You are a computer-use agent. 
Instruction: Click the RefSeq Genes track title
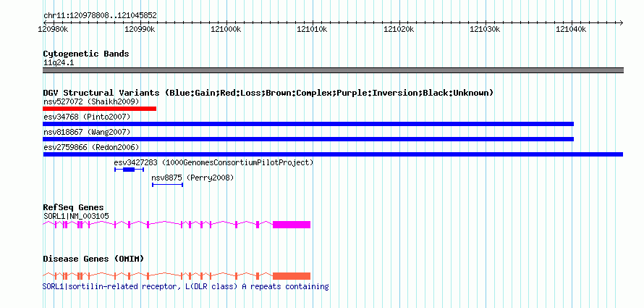click(74, 207)
